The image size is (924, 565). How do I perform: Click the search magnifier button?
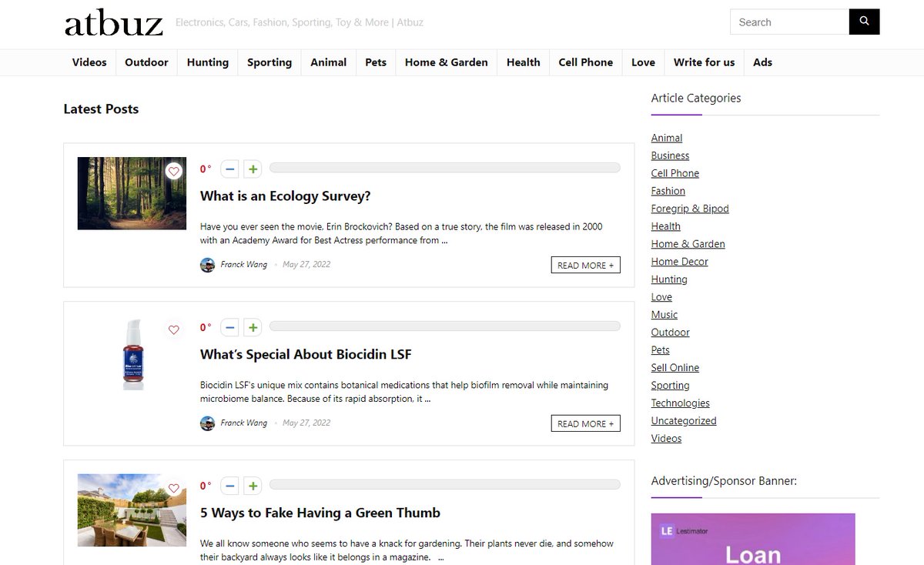(864, 22)
